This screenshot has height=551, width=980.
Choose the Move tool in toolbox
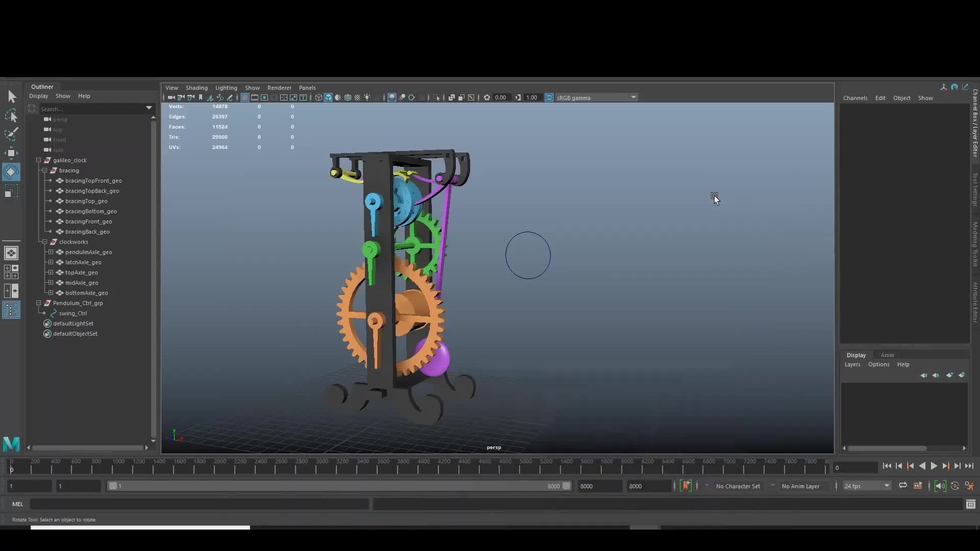click(x=11, y=153)
